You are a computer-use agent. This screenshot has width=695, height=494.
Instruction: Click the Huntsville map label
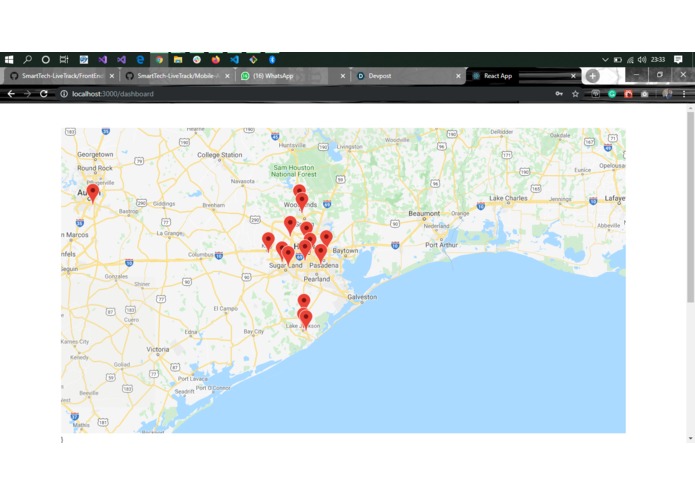coord(292,145)
